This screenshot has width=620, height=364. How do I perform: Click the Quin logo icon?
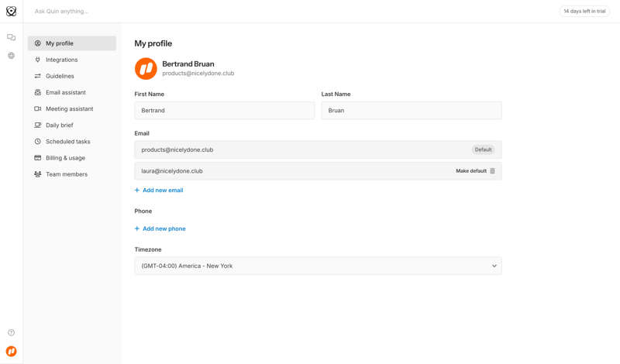(x=11, y=11)
